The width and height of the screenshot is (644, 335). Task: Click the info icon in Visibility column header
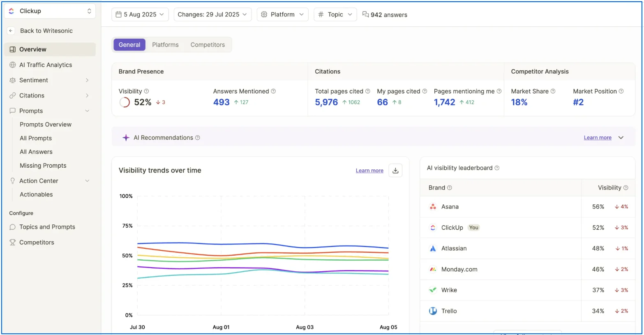pos(626,188)
